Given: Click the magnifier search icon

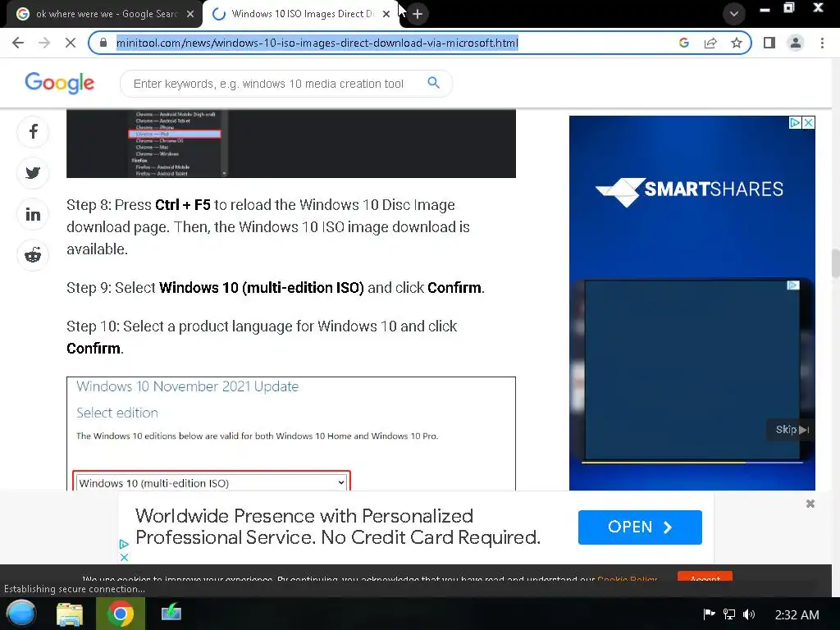Looking at the screenshot, I should 433,83.
